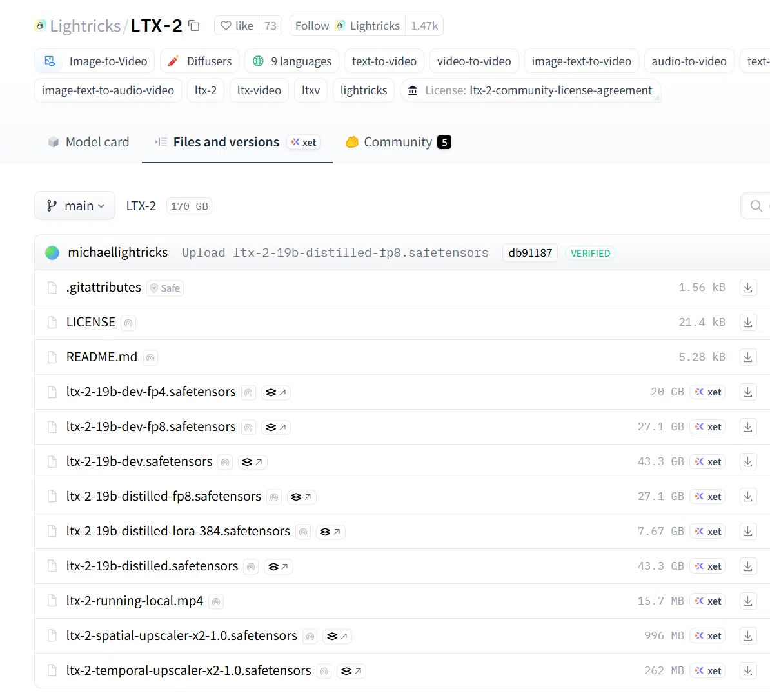Select the video-to-video tag

474,61
